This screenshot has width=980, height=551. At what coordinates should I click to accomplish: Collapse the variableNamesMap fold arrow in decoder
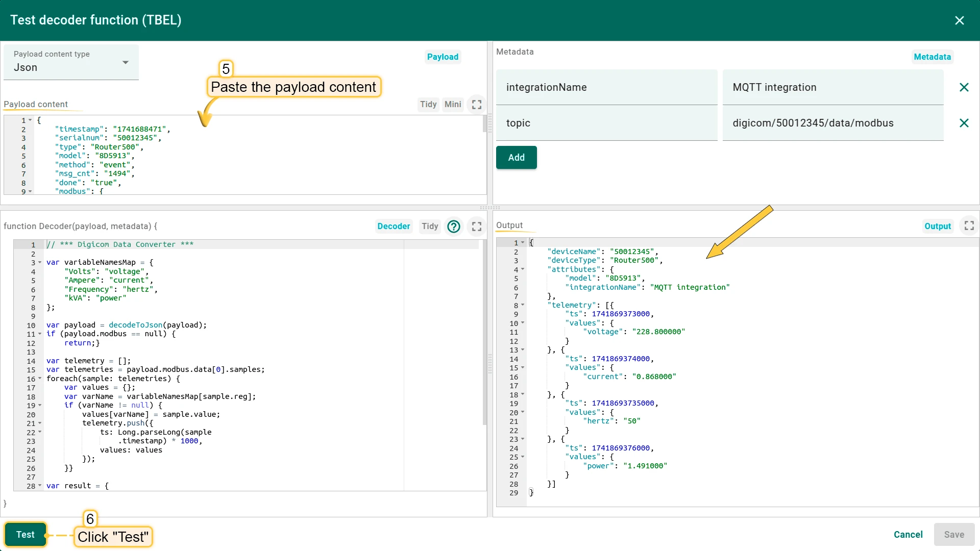40,263
